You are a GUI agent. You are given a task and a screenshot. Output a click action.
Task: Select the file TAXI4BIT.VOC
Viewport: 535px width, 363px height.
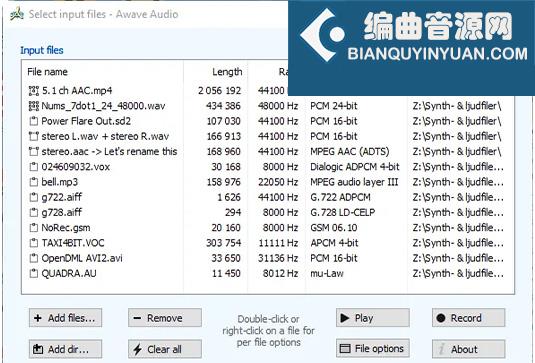pos(73,243)
